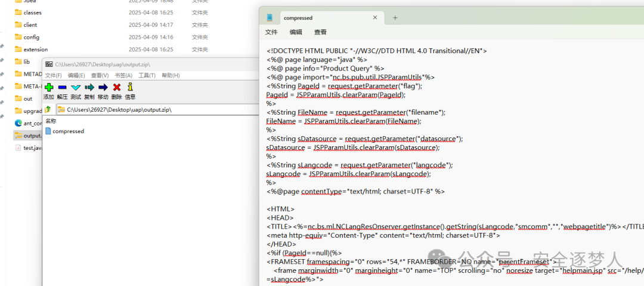Click the 7-Zip Add (添加) toolbar icon
Image resolution: width=644 pixels, height=286 pixels.
pos(49,87)
